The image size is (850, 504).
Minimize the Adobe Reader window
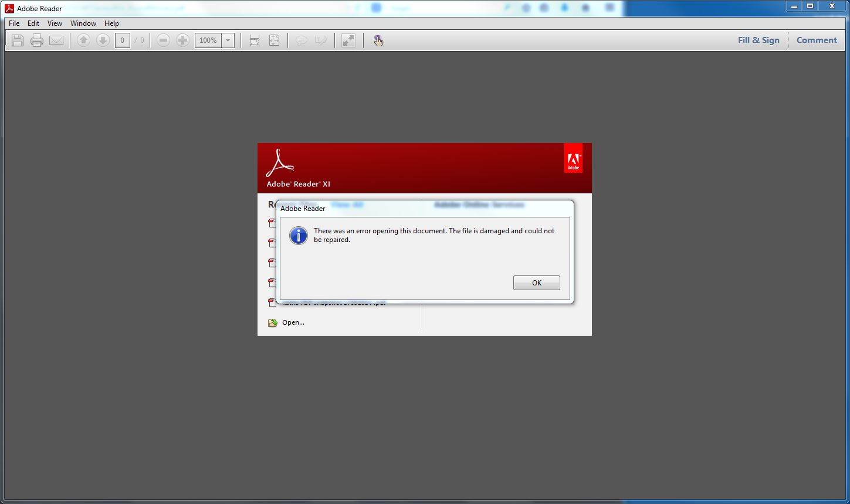794,6
